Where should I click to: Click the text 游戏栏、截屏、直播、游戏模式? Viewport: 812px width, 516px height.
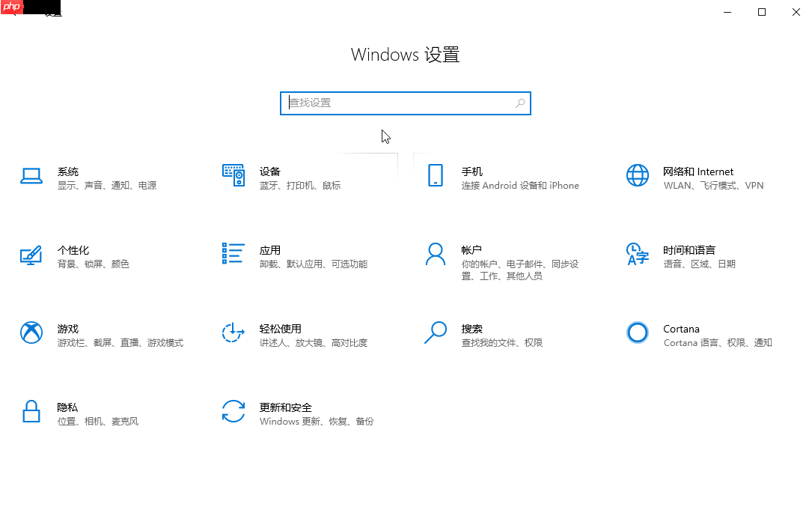(x=120, y=343)
